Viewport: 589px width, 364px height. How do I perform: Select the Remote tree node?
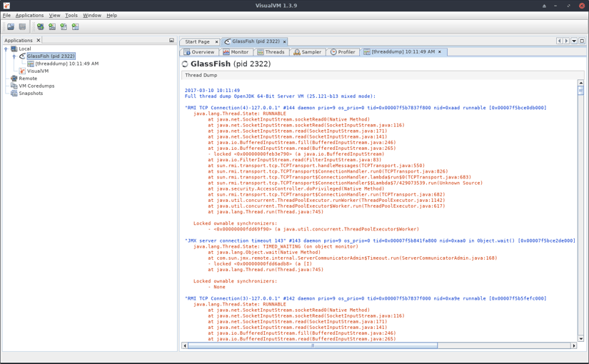click(x=28, y=78)
